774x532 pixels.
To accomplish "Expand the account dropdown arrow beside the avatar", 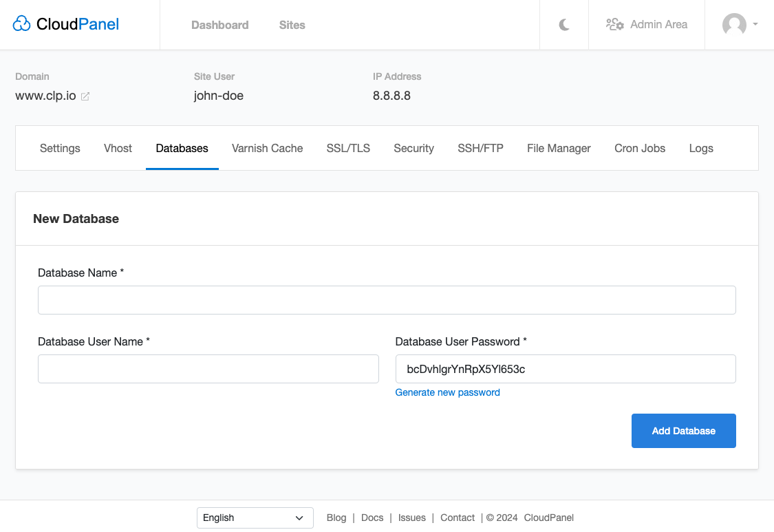I will point(755,24).
